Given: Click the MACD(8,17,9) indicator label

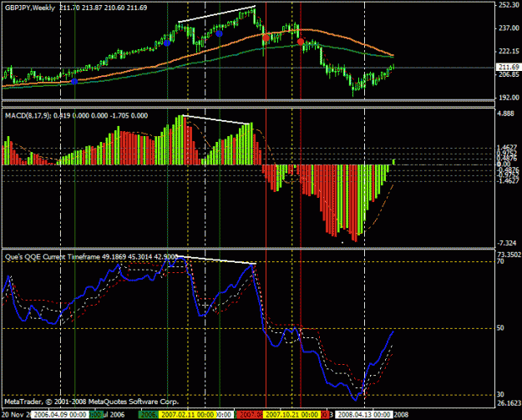Looking at the screenshot, I should [x=28, y=115].
